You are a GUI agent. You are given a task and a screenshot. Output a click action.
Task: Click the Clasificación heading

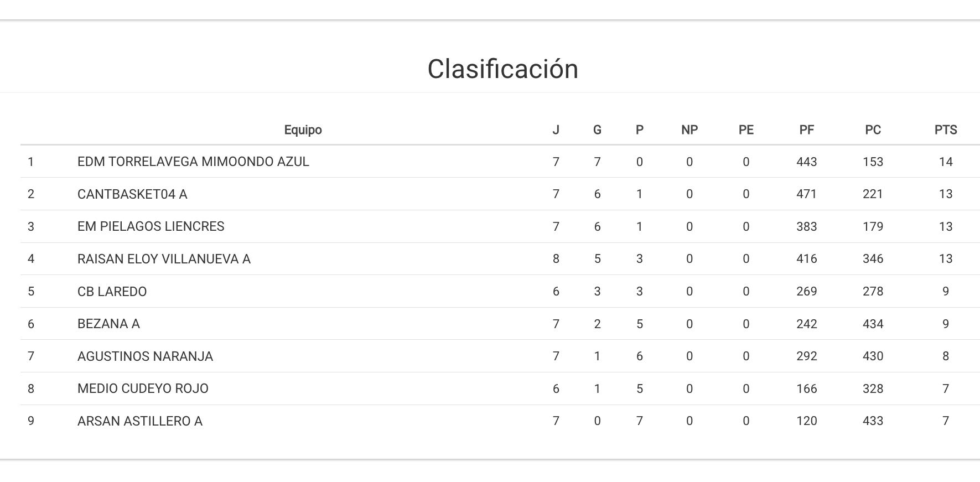point(502,69)
